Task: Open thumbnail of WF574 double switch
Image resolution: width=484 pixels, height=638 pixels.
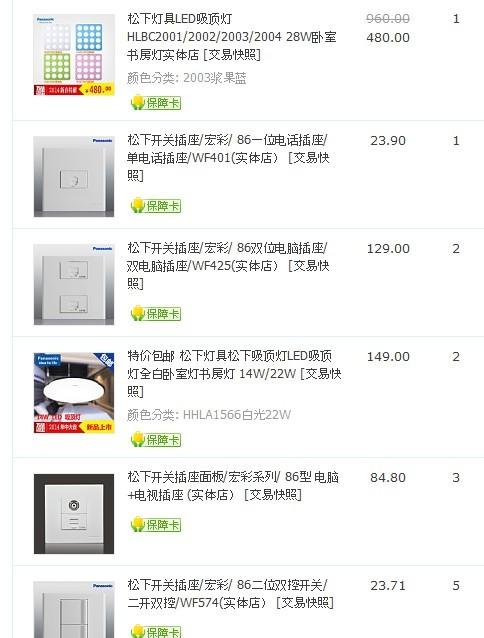Action: pyautogui.click(x=74, y=610)
